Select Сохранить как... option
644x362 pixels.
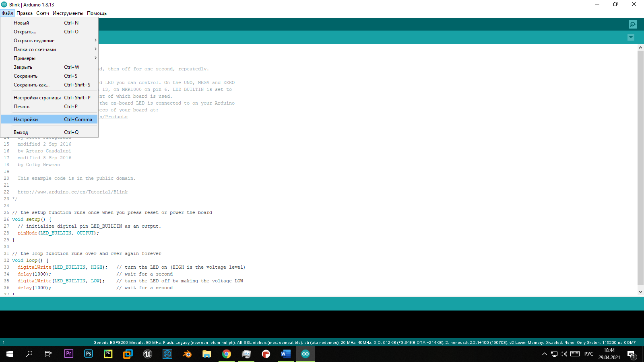[49, 85]
